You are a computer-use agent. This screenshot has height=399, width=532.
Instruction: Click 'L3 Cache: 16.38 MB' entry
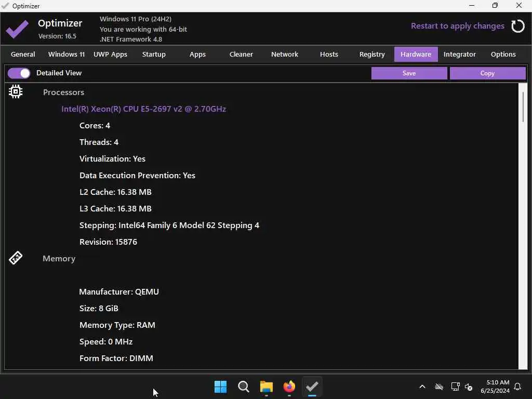click(x=115, y=209)
